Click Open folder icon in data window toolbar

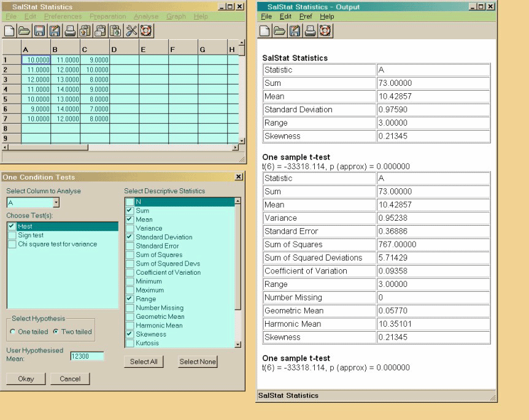(x=24, y=31)
